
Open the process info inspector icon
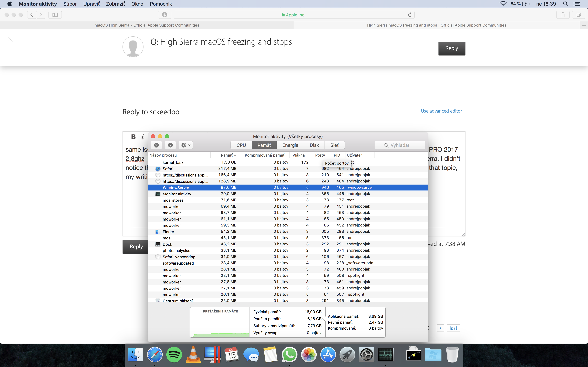(x=170, y=145)
